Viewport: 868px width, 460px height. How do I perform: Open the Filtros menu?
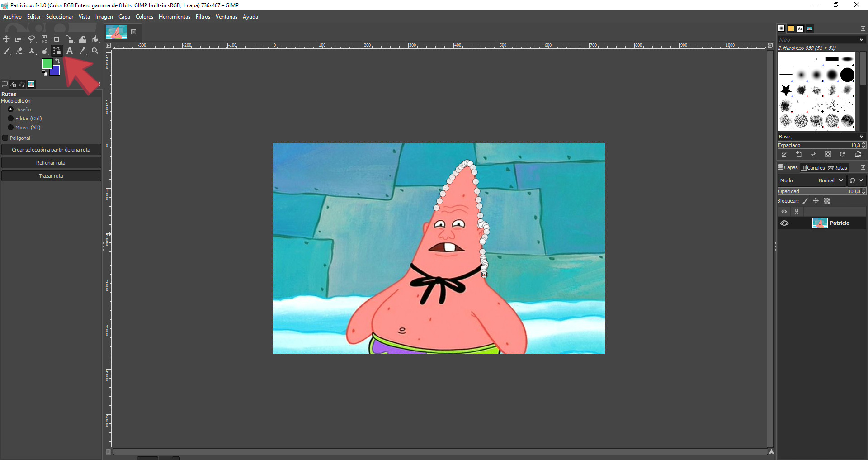(203, 17)
